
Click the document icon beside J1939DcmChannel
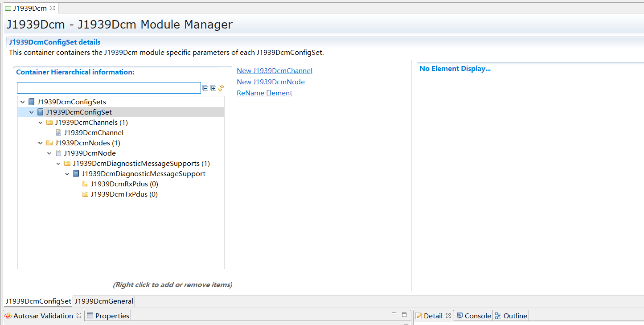click(58, 132)
